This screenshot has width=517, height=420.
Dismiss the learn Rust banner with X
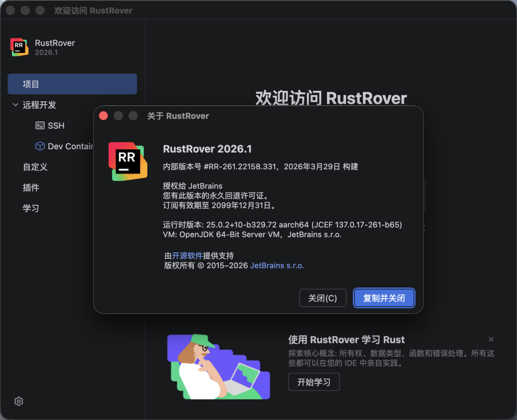click(x=491, y=339)
